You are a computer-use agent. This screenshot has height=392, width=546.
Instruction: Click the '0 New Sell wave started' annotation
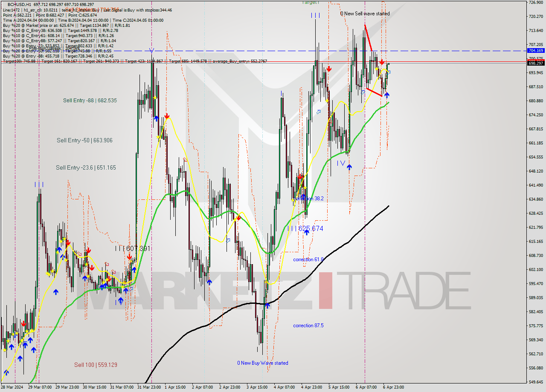click(x=365, y=14)
